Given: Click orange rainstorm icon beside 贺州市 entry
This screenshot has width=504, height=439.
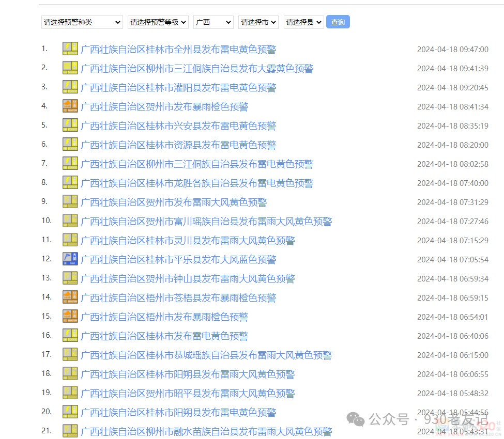Looking at the screenshot, I should coord(70,106).
